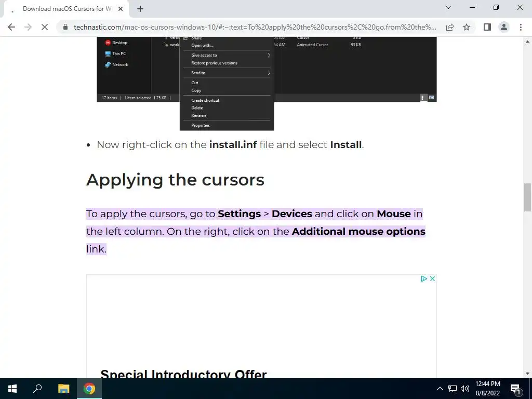The width and height of the screenshot is (532, 399).
Task: Close the Download macOS Cursors tab
Action: (x=121, y=9)
